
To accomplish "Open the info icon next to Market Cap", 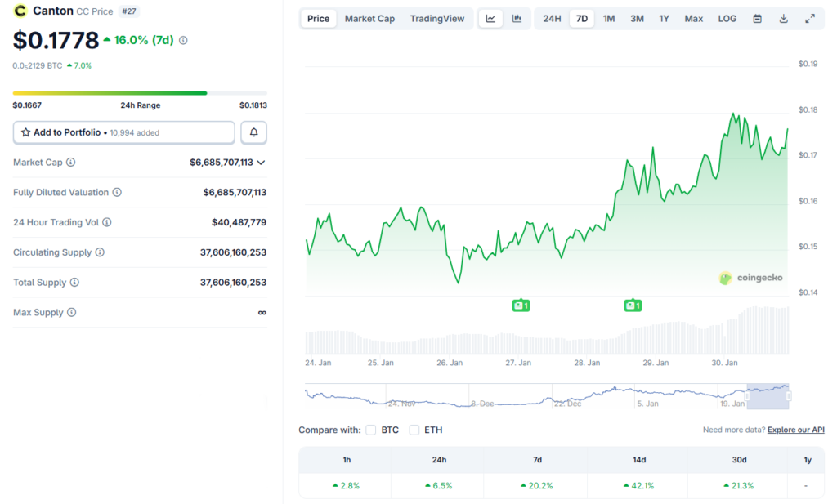I will pyautogui.click(x=70, y=162).
